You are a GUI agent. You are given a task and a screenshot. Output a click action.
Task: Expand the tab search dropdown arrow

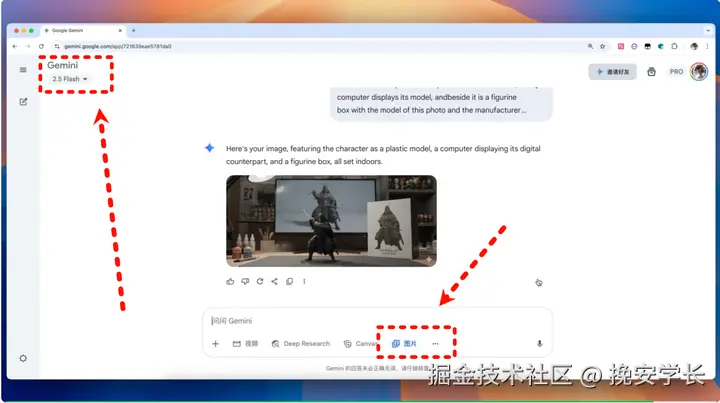708,31
